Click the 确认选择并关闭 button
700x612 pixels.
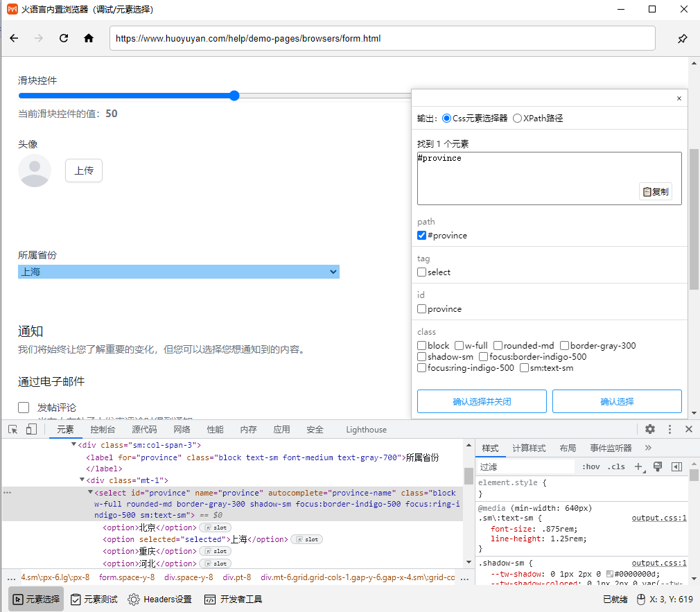482,401
